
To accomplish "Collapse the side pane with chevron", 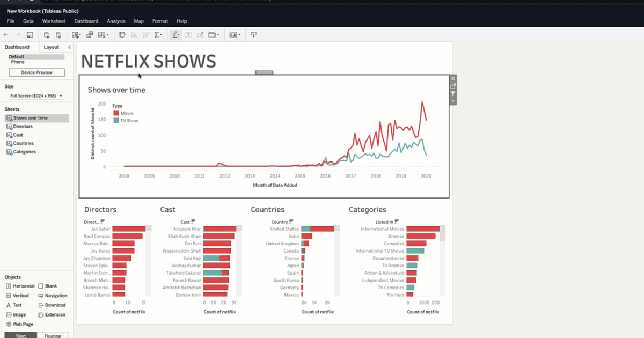I will coord(69,47).
